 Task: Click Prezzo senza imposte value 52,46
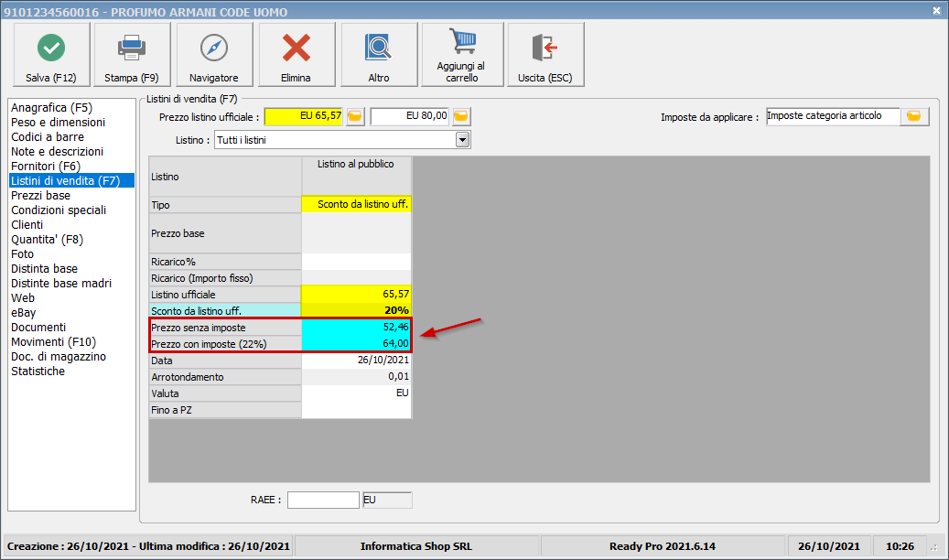click(x=356, y=327)
